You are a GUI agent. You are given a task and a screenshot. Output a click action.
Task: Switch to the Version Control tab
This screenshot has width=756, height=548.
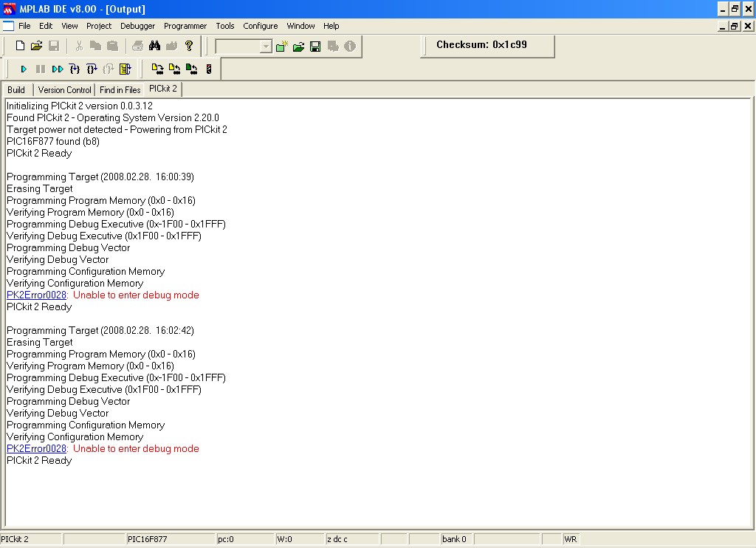coord(65,90)
